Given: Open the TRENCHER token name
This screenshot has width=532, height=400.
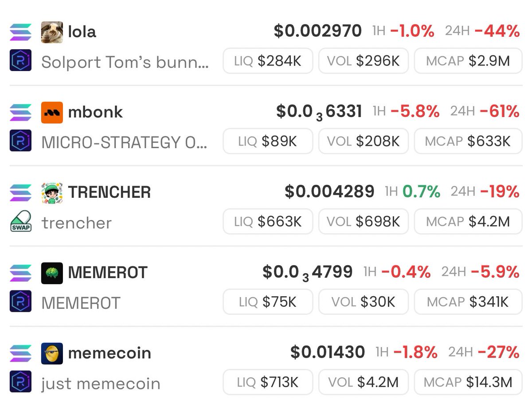Looking at the screenshot, I should pos(110,192).
